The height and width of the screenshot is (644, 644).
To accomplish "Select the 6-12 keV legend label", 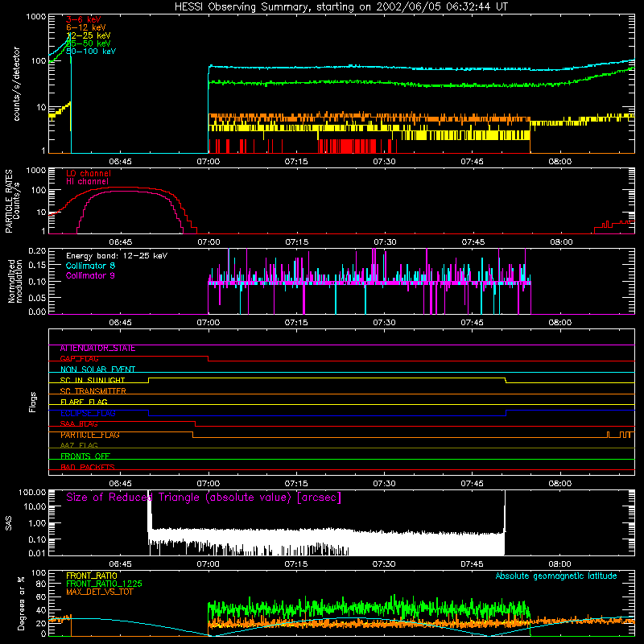I will click(86, 27).
